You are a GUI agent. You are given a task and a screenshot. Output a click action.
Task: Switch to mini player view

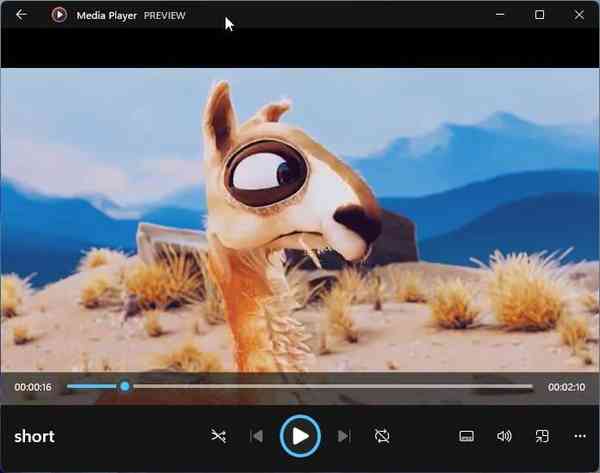click(542, 436)
